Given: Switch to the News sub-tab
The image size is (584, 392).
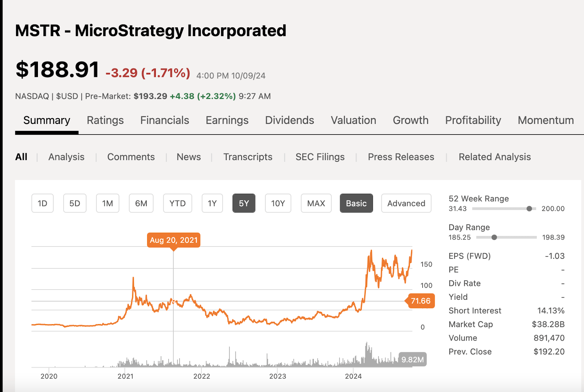Looking at the screenshot, I should pos(188,157).
